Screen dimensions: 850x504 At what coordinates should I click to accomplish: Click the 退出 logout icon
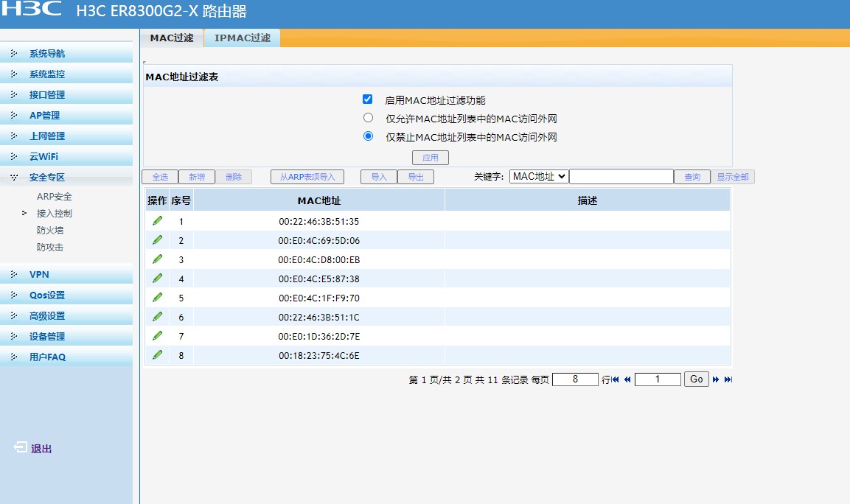tap(21, 448)
